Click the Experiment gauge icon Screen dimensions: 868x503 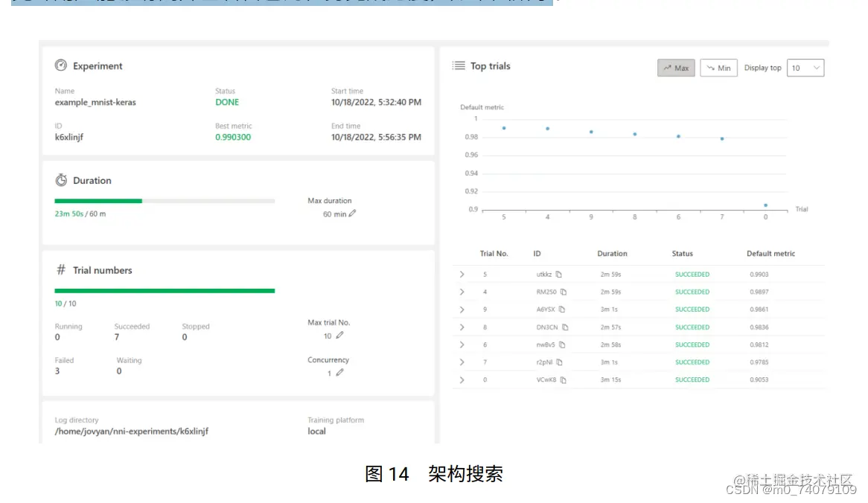[x=61, y=65]
